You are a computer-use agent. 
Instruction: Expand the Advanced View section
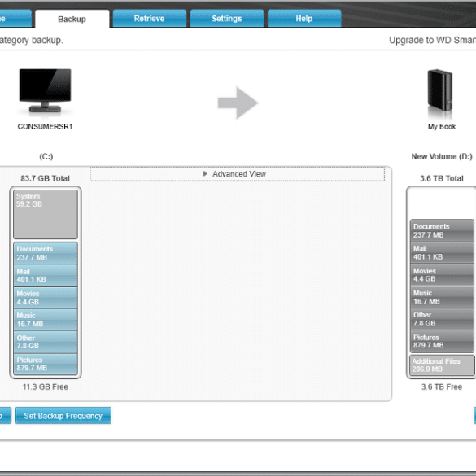[x=237, y=174]
